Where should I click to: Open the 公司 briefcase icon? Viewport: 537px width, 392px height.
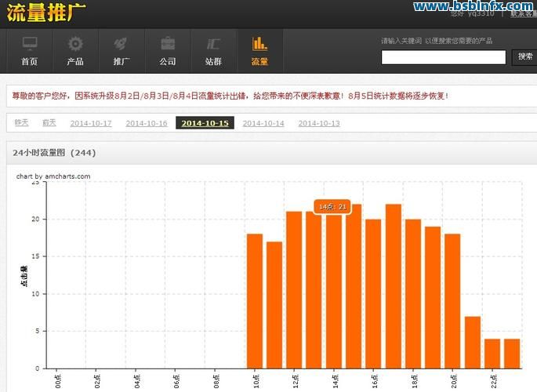[x=168, y=43]
